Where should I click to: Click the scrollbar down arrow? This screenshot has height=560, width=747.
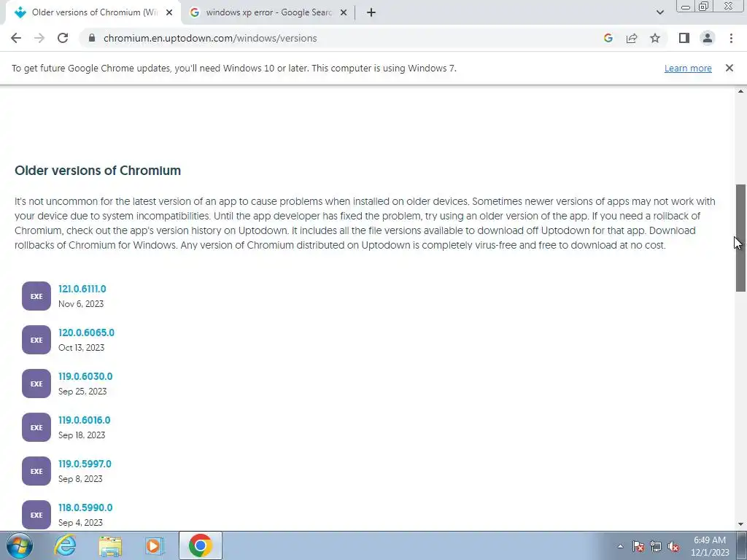740,524
